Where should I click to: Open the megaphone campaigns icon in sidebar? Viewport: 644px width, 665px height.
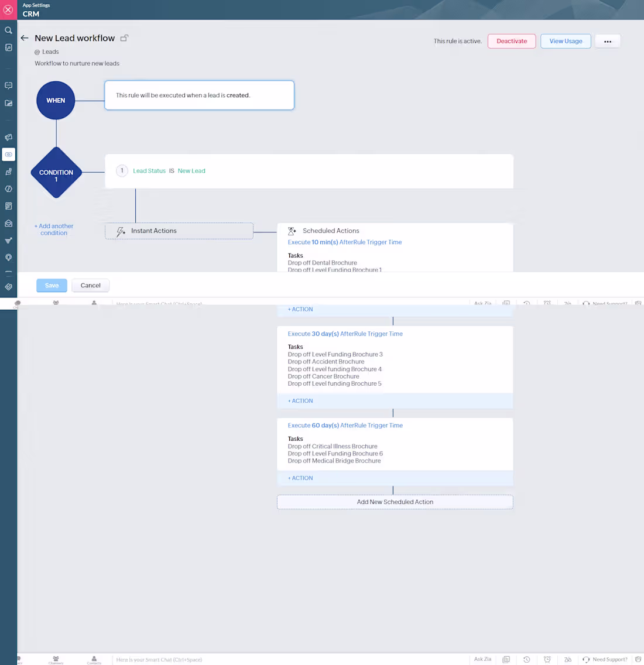point(8,137)
